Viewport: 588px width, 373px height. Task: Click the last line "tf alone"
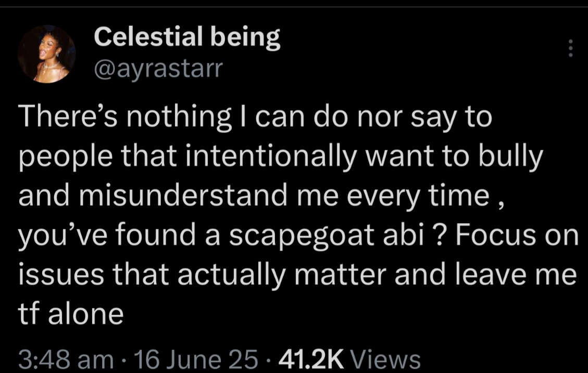pos(71,314)
